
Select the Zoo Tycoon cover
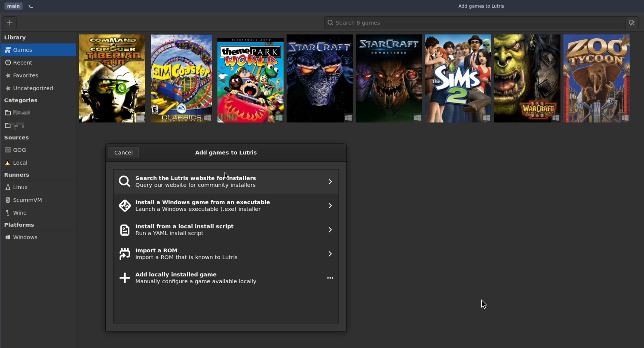coord(596,78)
